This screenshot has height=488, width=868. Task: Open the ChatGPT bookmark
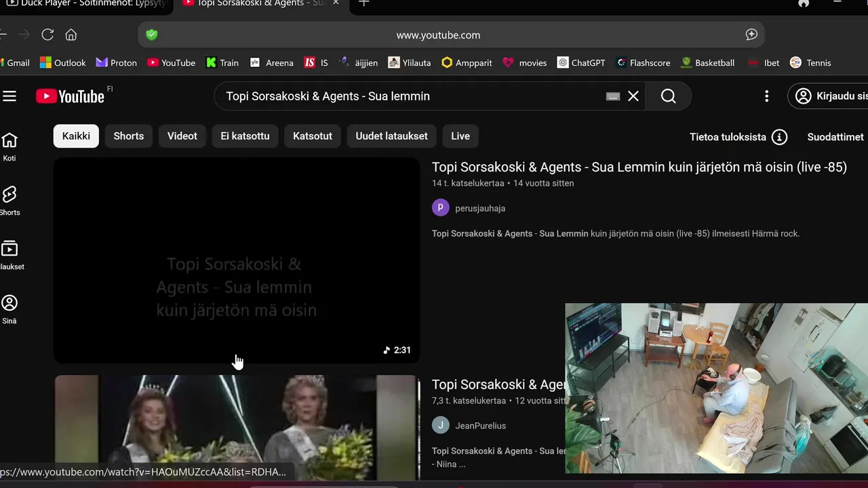point(581,62)
